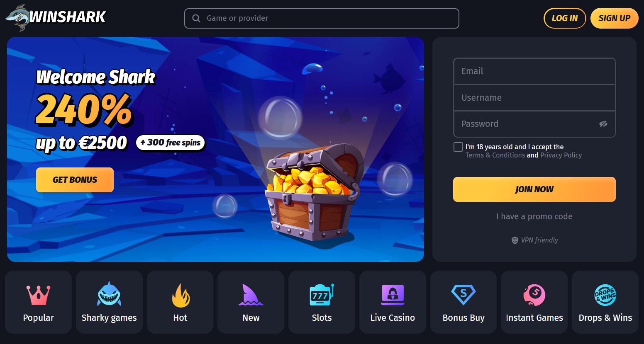
Task: Open the Bonus Buy diamond icon
Action: 463,295
